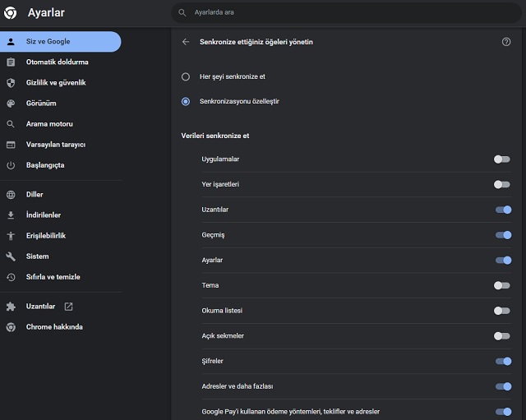Open the Otomatik doldurma section

60,62
